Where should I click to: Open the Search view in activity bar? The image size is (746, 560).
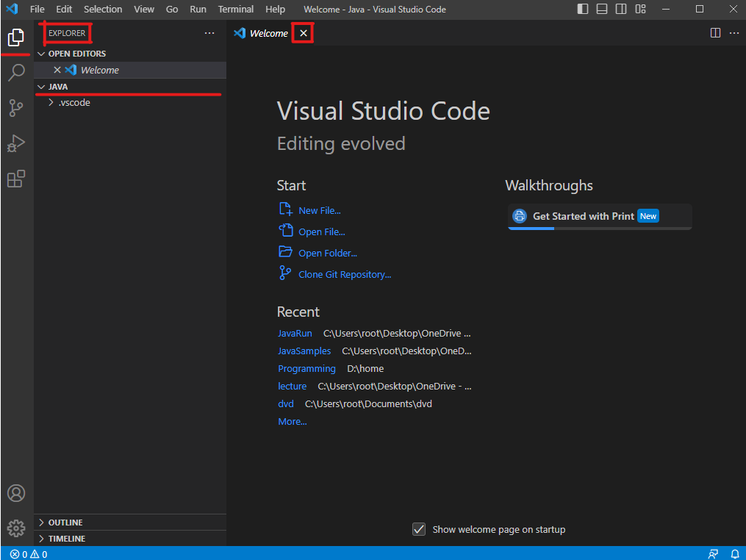point(16,73)
